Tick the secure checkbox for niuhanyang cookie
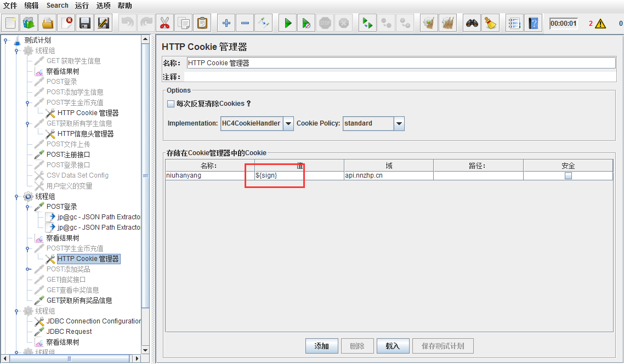The image size is (624, 364). click(568, 176)
